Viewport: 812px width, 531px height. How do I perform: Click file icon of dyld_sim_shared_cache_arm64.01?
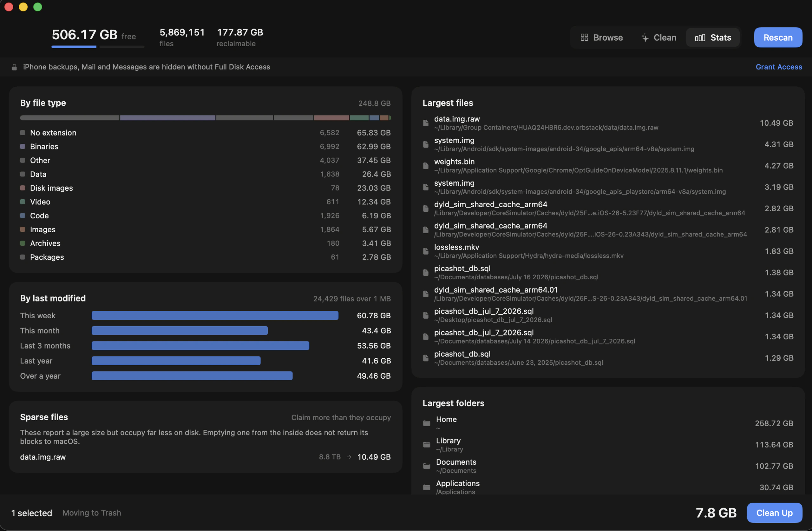426,294
